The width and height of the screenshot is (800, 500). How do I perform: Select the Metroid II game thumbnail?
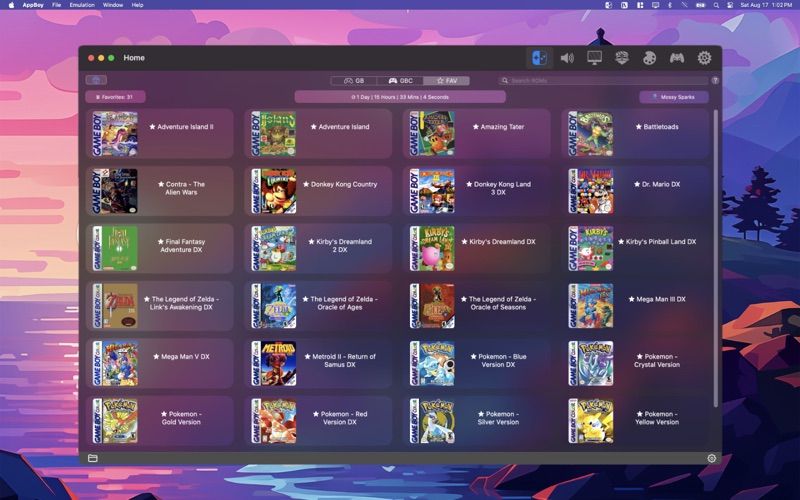pyautogui.click(x=274, y=363)
